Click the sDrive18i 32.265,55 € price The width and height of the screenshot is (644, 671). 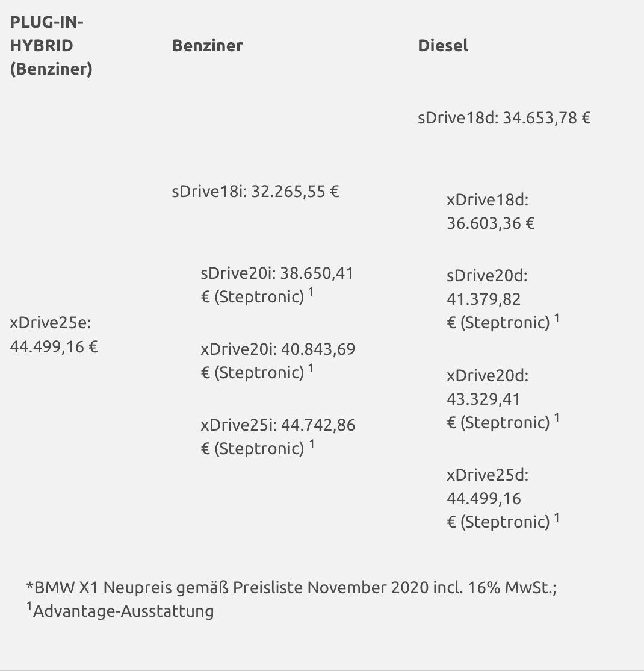tap(255, 193)
